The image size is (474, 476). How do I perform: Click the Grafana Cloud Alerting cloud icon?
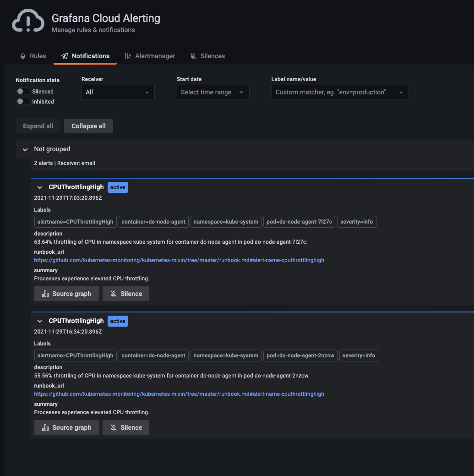[28, 22]
